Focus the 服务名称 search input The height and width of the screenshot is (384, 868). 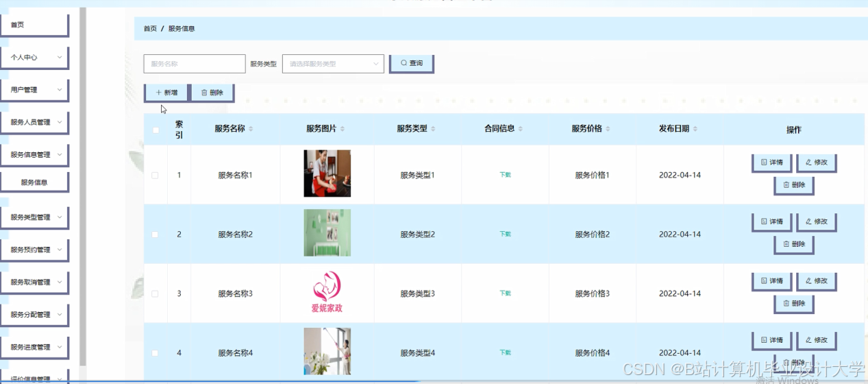pos(195,64)
